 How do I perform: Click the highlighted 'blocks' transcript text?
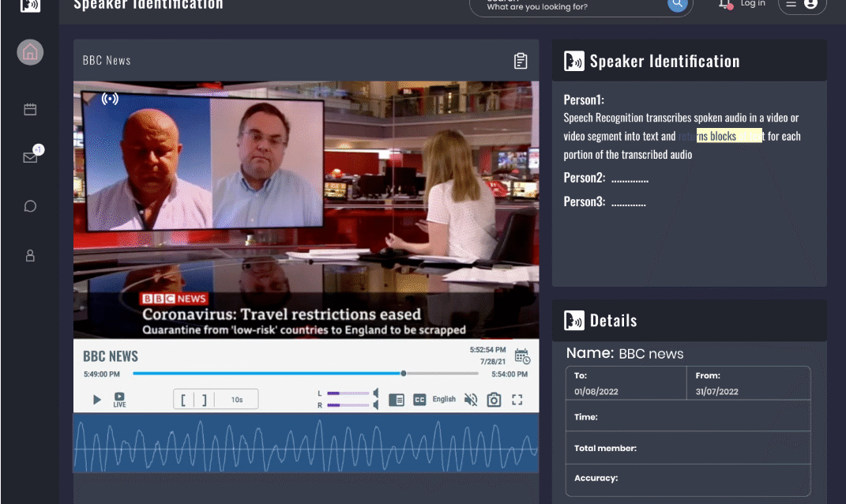(x=723, y=136)
